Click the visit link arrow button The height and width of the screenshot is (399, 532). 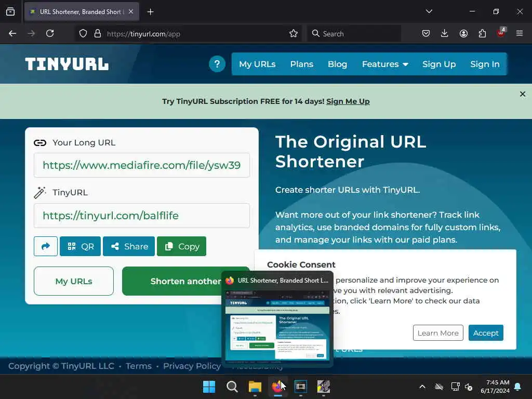coord(46,246)
